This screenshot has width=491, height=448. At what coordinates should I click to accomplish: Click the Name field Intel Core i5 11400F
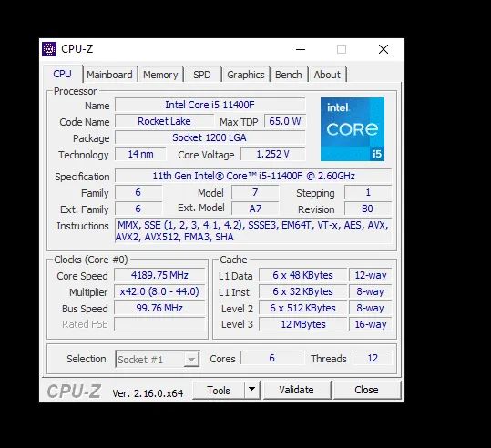tap(210, 105)
